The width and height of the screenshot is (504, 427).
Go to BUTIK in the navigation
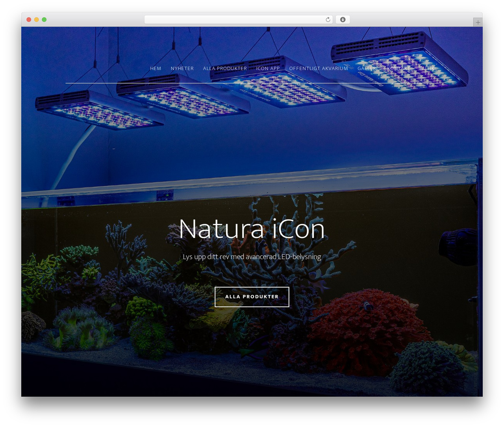pyautogui.click(x=427, y=69)
